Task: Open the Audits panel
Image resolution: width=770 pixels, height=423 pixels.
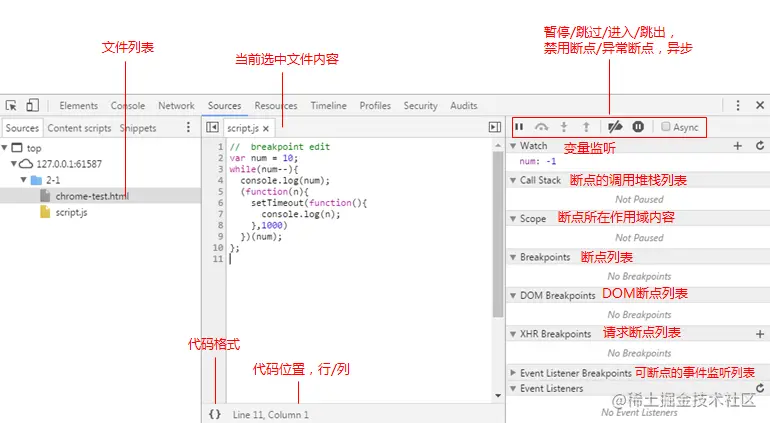Action: tap(464, 106)
